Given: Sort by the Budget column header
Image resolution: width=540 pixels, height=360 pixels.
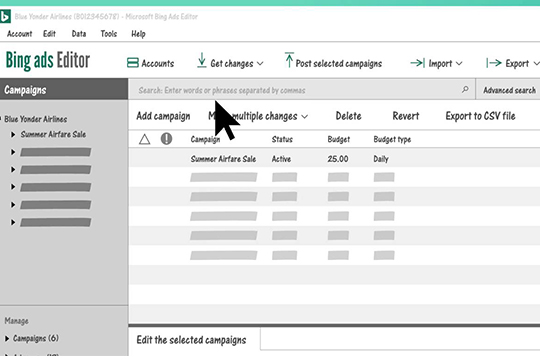Looking at the screenshot, I should 339,140.
